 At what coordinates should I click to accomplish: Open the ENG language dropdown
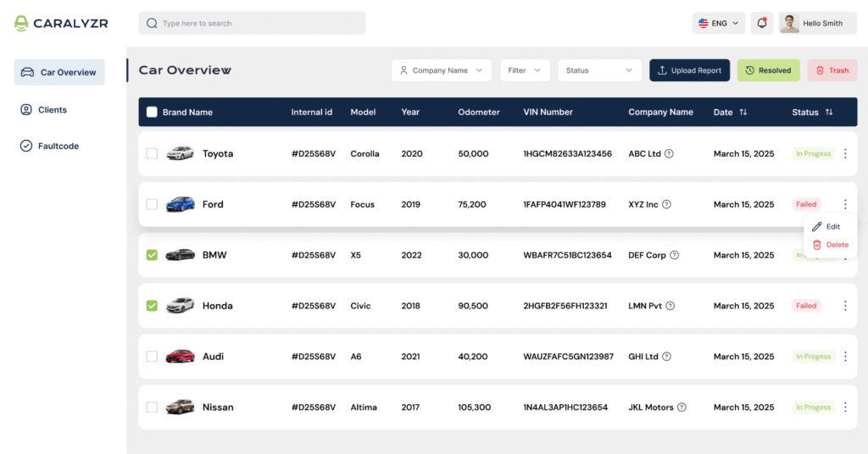click(x=719, y=23)
